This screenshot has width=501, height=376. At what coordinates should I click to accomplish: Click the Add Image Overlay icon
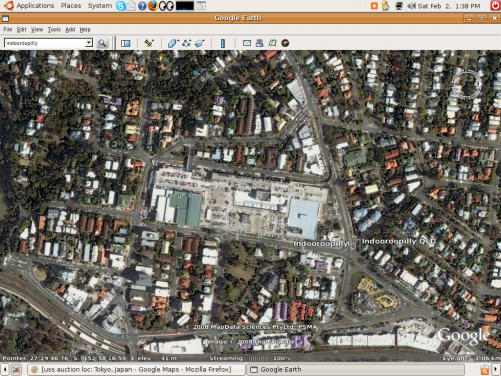coord(200,43)
